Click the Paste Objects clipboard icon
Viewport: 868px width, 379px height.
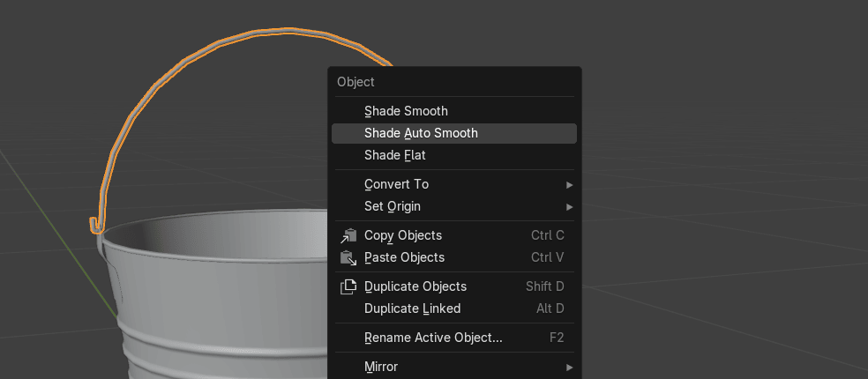point(348,257)
